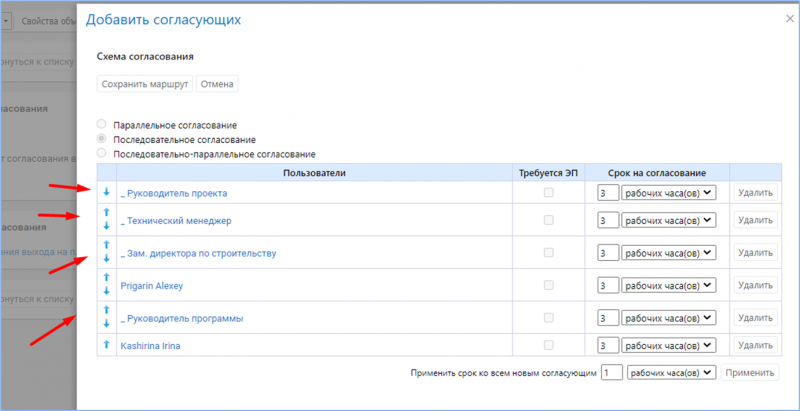Viewport: 800px width, 411px height.
Task: Open the Технический менеджер user link
Action: coord(179,220)
